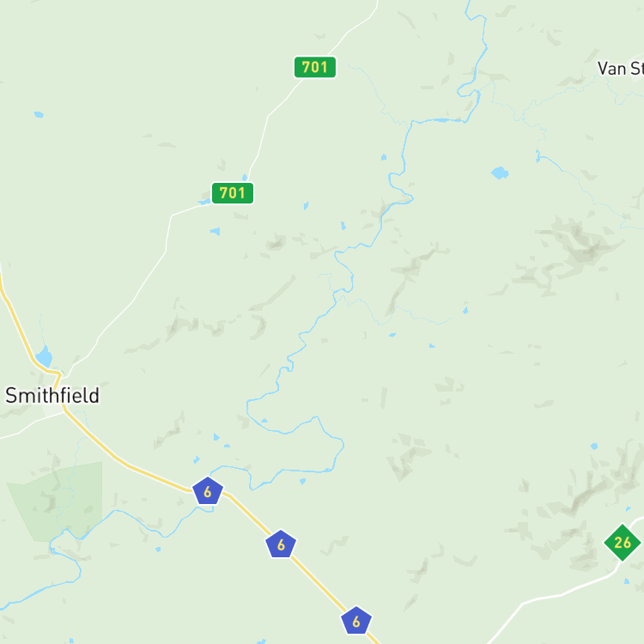Click the lake just north of Smithfield
The image size is (644, 644).
click(x=44, y=356)
